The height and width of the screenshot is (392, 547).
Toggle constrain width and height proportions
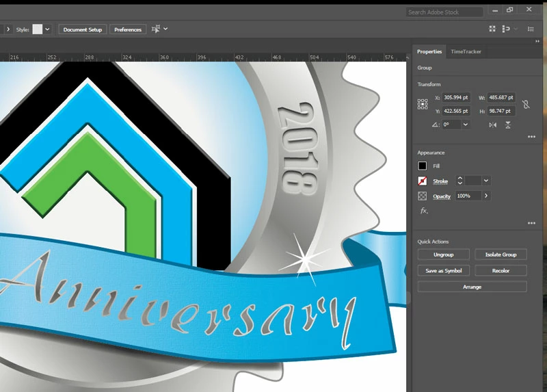point(526,104)
